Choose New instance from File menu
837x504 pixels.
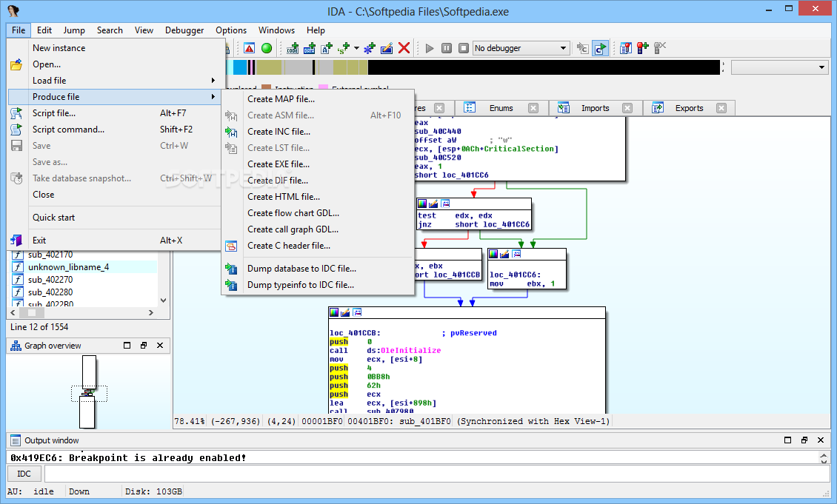click(114, 48)
